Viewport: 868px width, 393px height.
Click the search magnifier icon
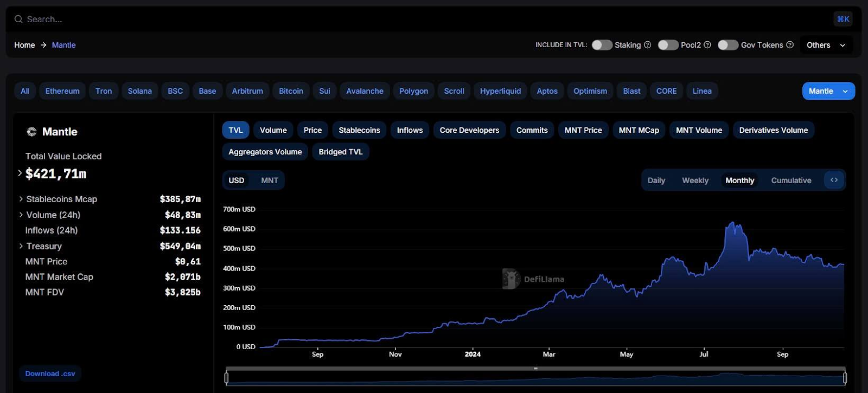click(18, 19)
